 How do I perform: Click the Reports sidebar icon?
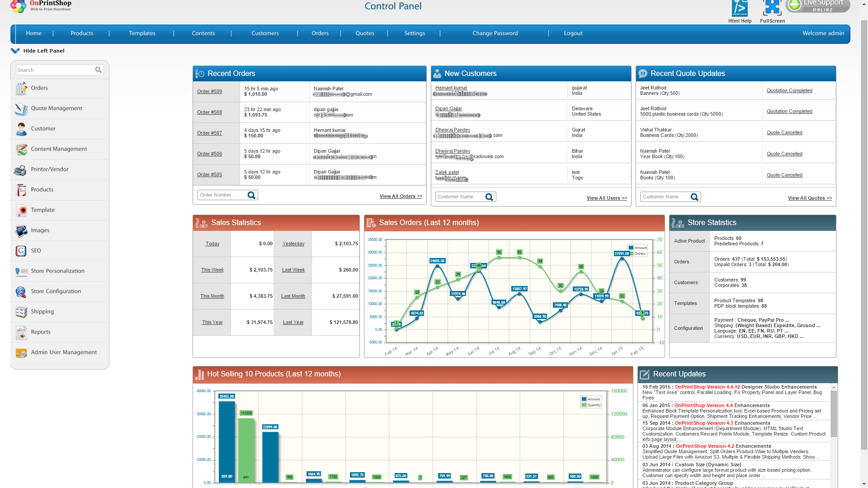(x=21, y=333)
